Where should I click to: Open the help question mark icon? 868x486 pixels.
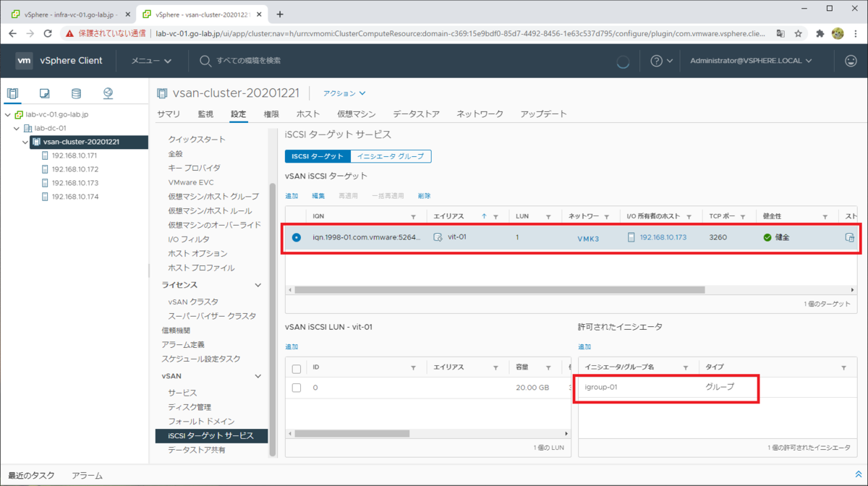coord(657,61)
